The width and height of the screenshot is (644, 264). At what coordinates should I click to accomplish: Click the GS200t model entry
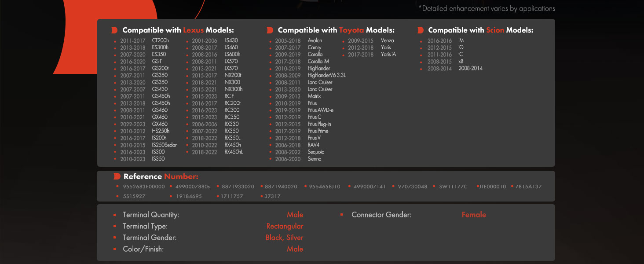tap(161, 69)
